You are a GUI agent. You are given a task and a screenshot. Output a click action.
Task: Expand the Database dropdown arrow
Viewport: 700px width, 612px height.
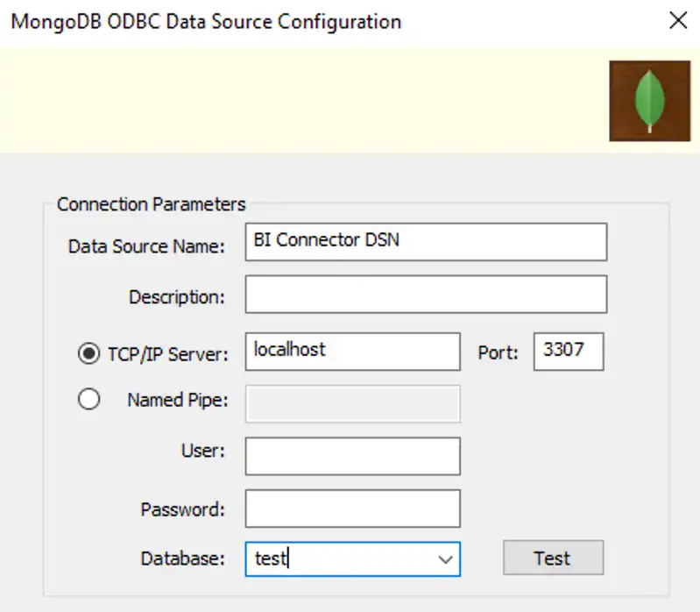445,559
